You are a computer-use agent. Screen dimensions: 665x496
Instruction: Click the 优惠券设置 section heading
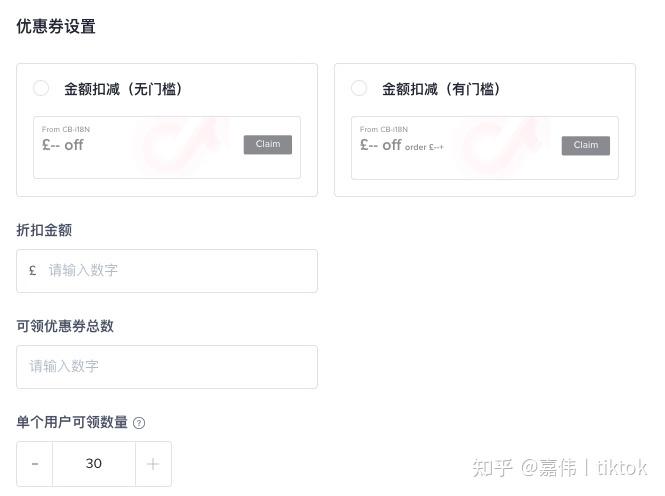(x=56, y=26)
